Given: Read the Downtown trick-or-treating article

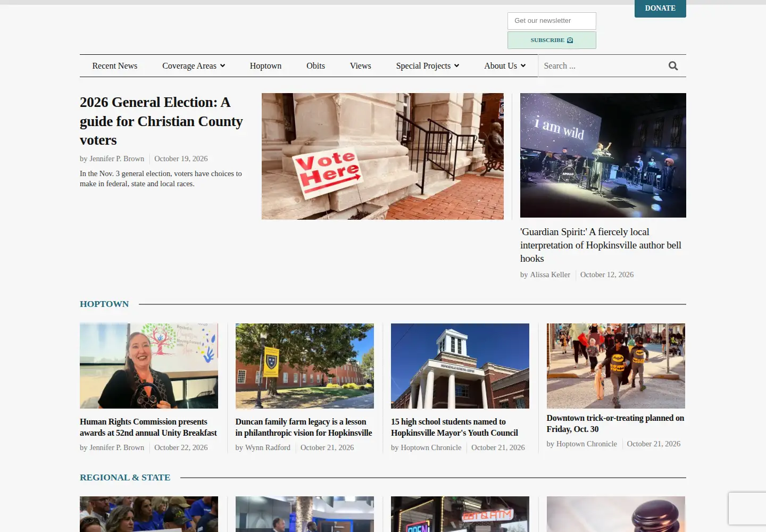Looking at the screenshot, I should [x=615, y=423].
